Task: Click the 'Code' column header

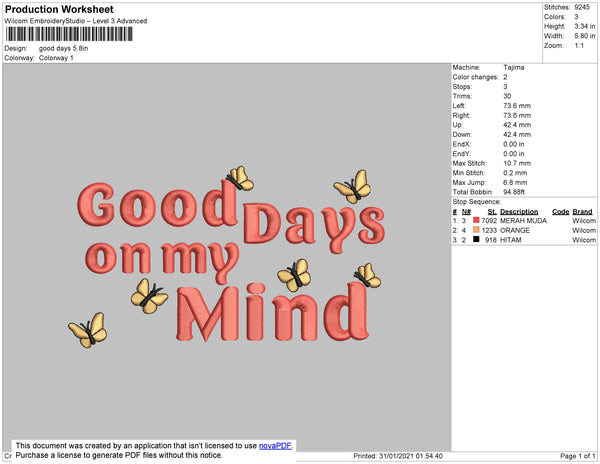Action: click(561, 212)
